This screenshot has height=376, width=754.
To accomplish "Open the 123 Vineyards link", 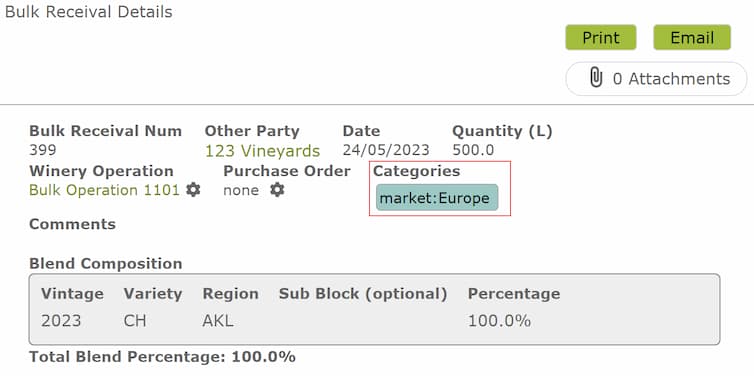I will coord(263,151).
